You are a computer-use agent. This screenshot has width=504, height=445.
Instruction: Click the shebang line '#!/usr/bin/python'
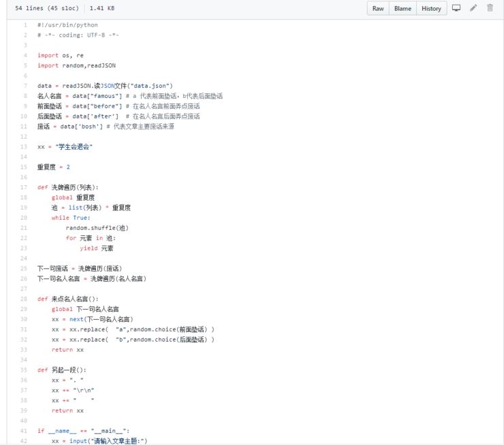coord(67,25)
